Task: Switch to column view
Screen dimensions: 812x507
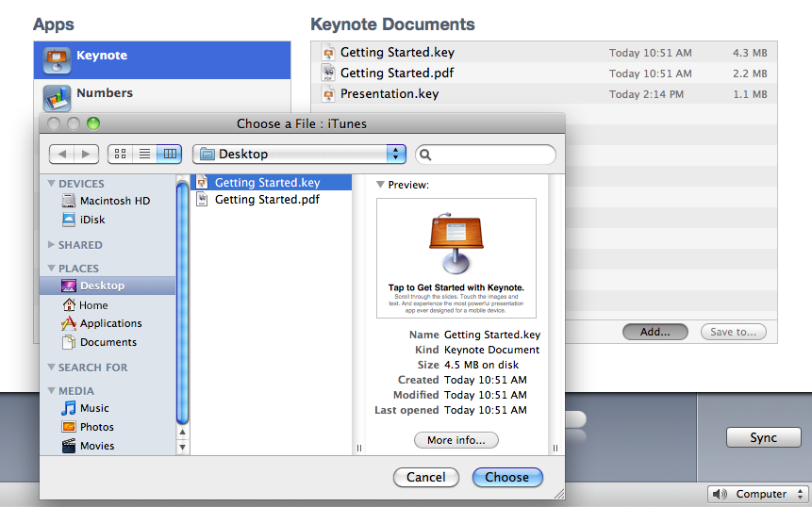Action: point(170,154)
